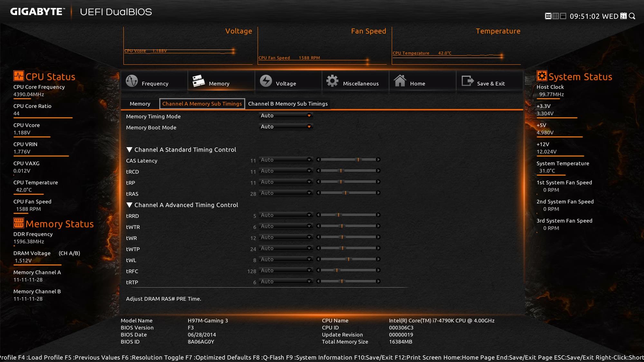Click the DDR Frequency 1596.38MHz value
Viewport: 644px width, 362px height.
pyautogui.click(x=29, y=242)
